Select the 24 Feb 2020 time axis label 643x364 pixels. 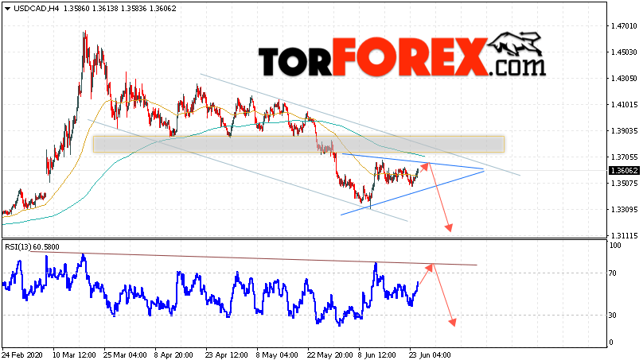pos(23,354)
